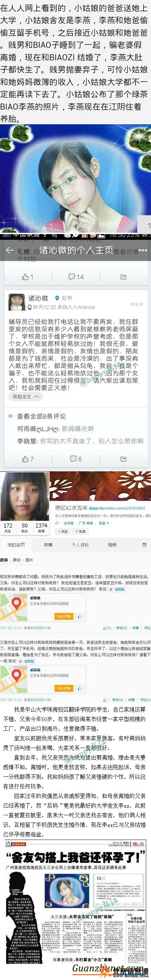Tap the back arrow beside 诸沁微的个人主页
This screenshot has width=151, height=980.
pos(10,250)
